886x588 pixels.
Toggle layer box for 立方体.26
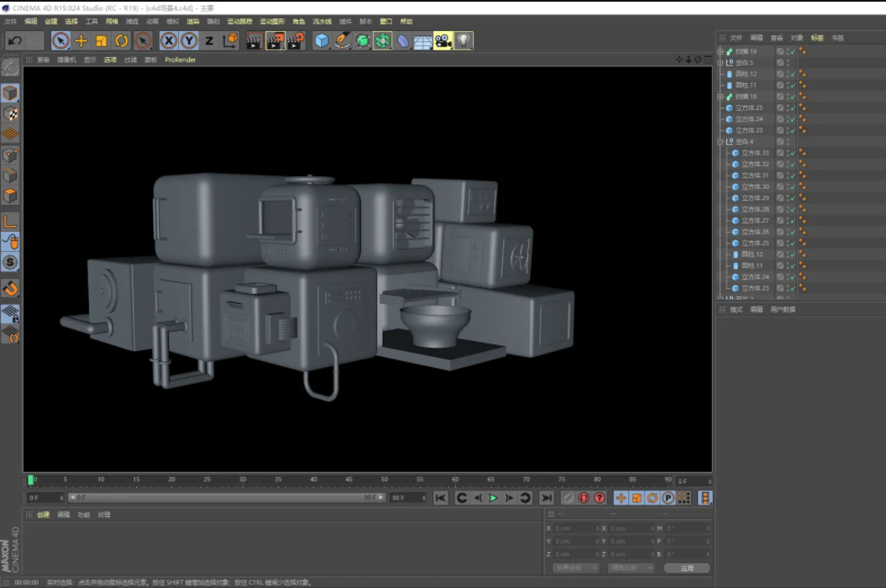[780, 232]
